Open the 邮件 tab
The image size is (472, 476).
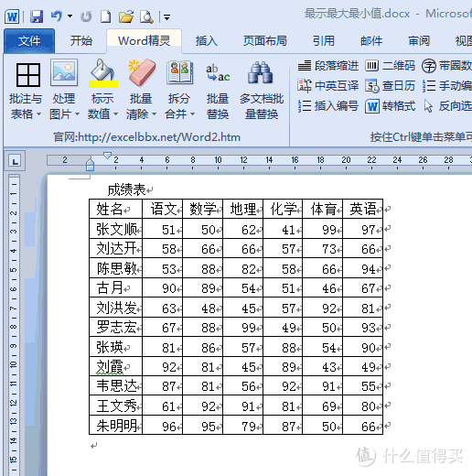coord(371,41)
